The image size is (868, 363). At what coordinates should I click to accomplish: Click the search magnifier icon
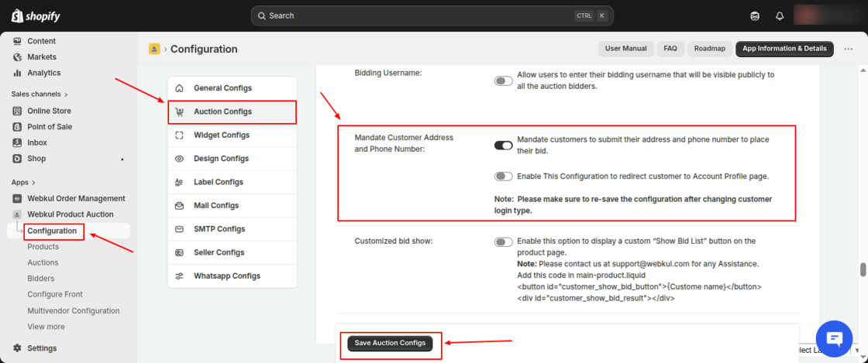(x=262, y=16)
